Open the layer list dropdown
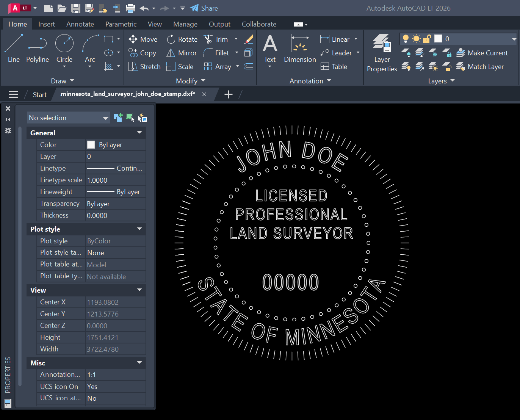The height and width of the screenshot is (420, 520). (514, 39)
